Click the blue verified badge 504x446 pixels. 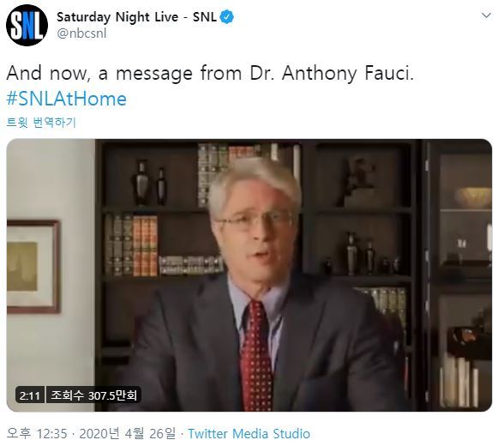point(227,17)
